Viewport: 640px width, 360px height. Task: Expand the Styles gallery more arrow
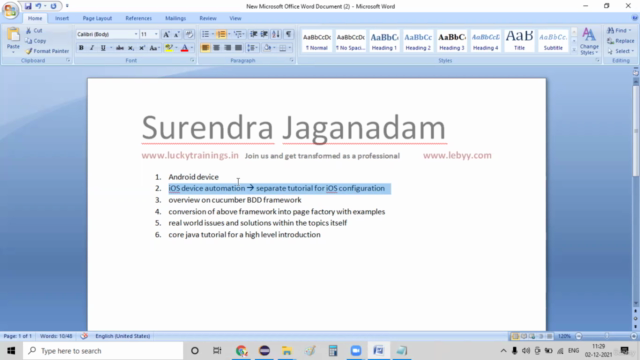point(574,50)
